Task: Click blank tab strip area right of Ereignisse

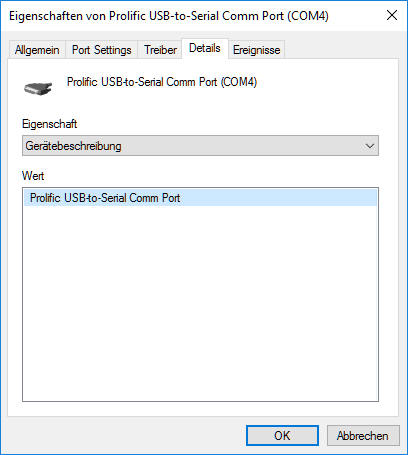Action: coord(342,49)
